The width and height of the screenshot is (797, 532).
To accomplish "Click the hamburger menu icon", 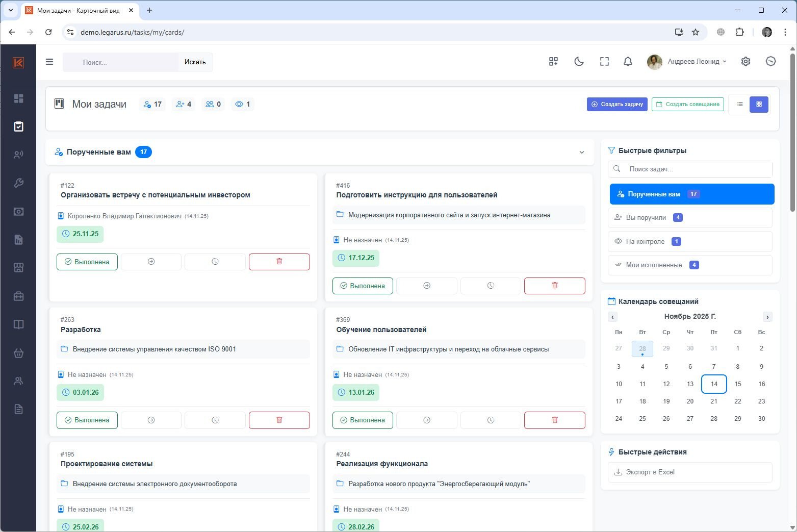I will point(49,62).
